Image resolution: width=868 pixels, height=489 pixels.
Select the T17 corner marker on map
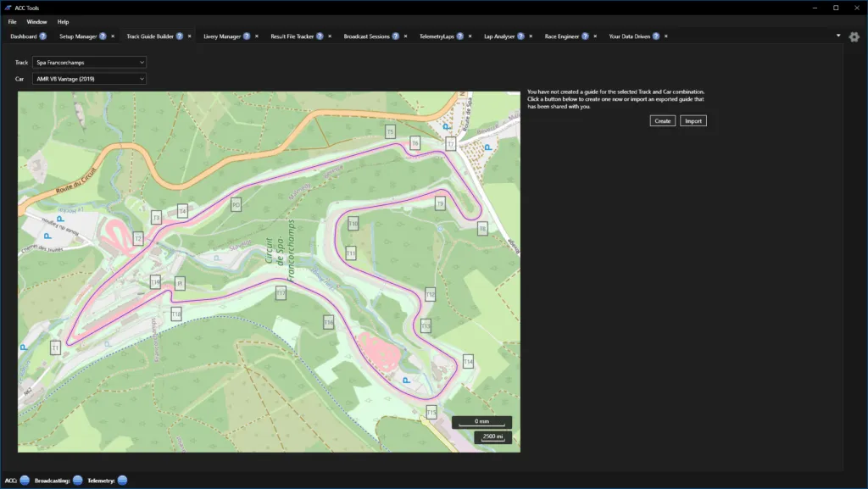(281, 292)
